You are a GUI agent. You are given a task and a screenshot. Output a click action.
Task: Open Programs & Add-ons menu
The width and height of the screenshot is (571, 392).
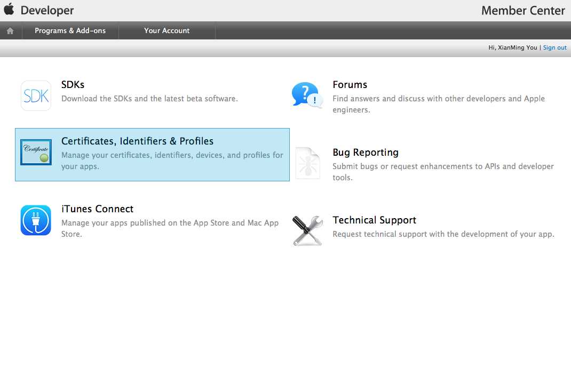pos(70,30)
